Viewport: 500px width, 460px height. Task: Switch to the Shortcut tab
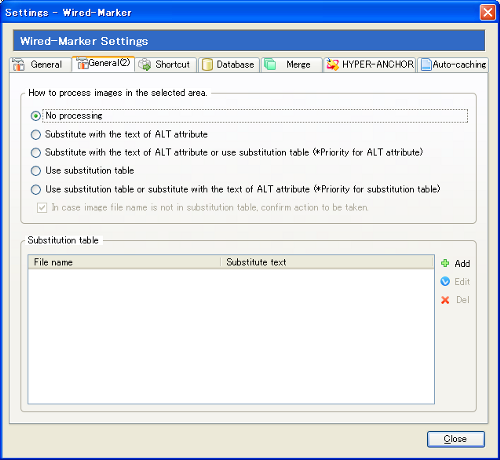pos(166,65)
